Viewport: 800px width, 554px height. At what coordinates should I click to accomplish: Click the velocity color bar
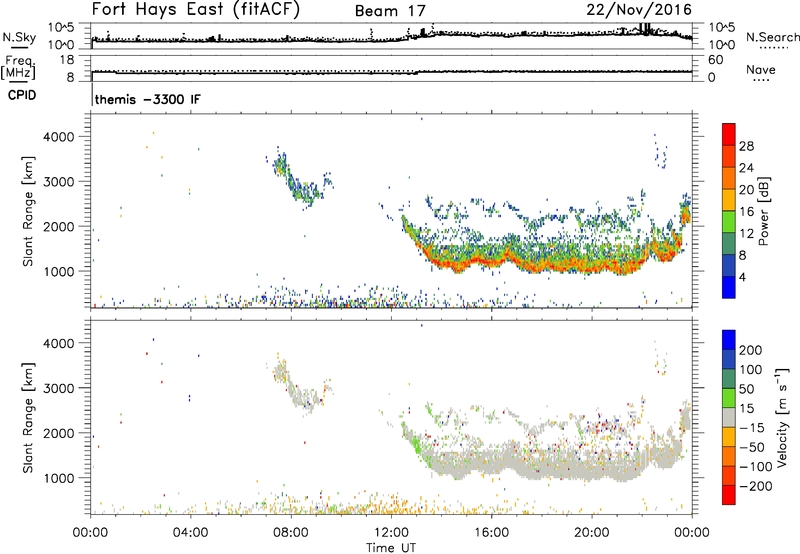(x=729, y=417)
